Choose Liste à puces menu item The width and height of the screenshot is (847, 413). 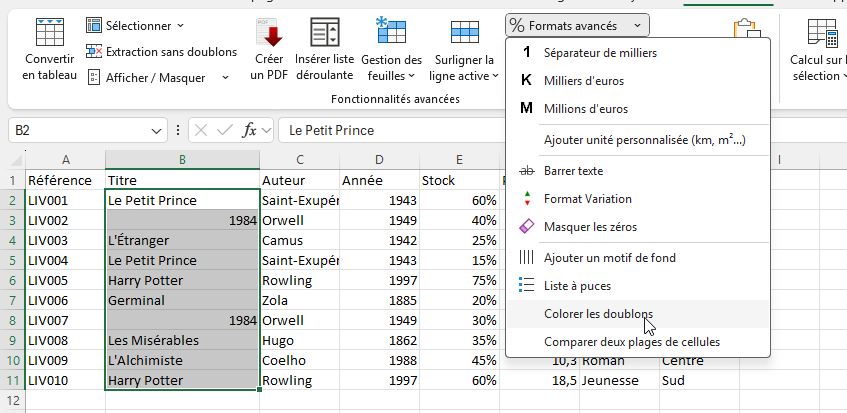click(638, 286)
